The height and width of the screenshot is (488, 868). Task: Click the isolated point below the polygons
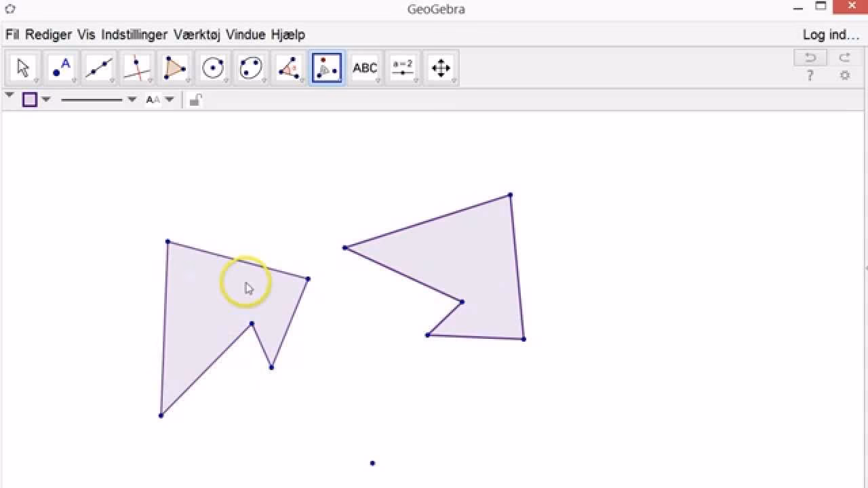(372, 463)
